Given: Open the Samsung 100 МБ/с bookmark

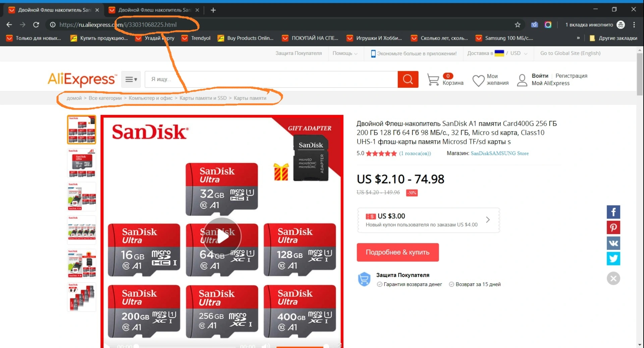Looking at the screenshot, I should (x=504, y=38).
